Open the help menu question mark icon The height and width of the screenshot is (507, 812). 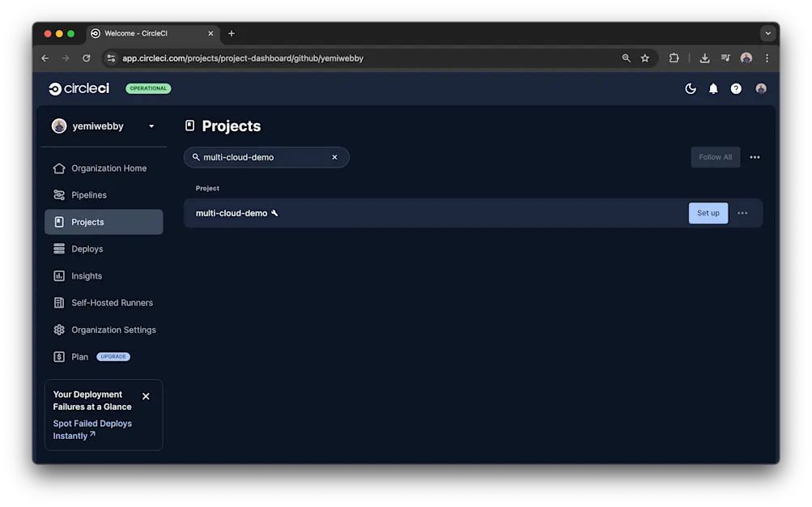point(736,88)
